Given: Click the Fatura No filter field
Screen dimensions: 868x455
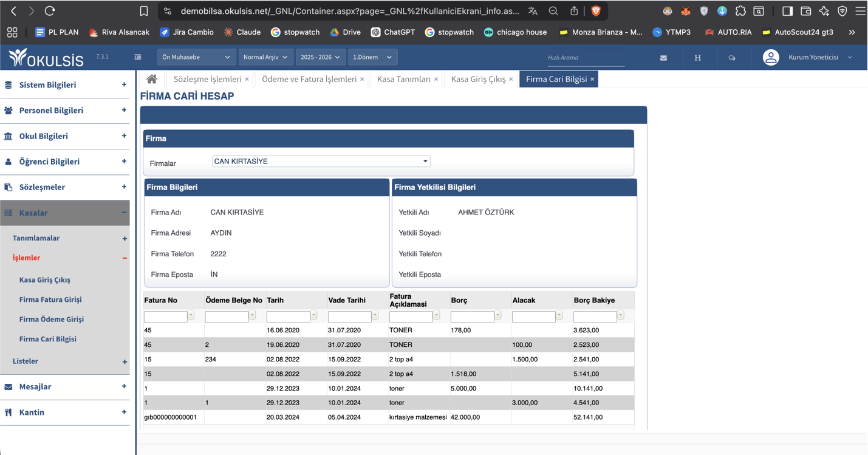Looking at the screenshot, I should click(x=165, y=316).
